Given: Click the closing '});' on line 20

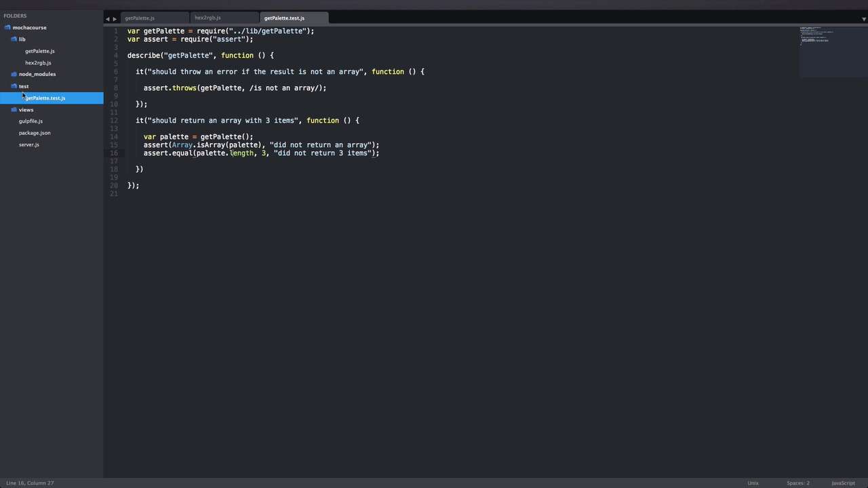Looking at the screenshot, I should [134, 186].
